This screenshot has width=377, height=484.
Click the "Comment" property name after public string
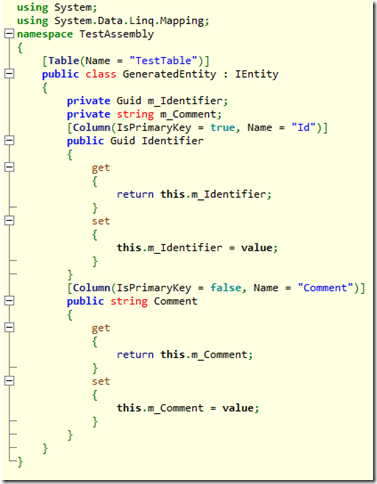[176, 301]
